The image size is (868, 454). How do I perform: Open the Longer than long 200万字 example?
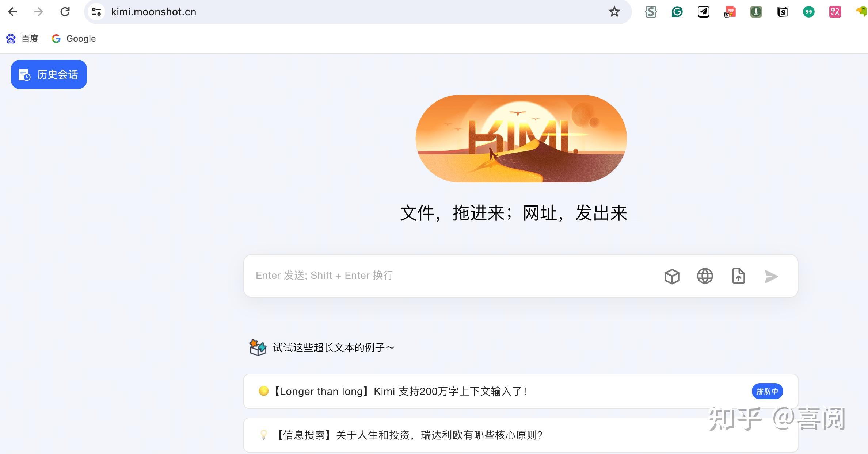(521, 391)
